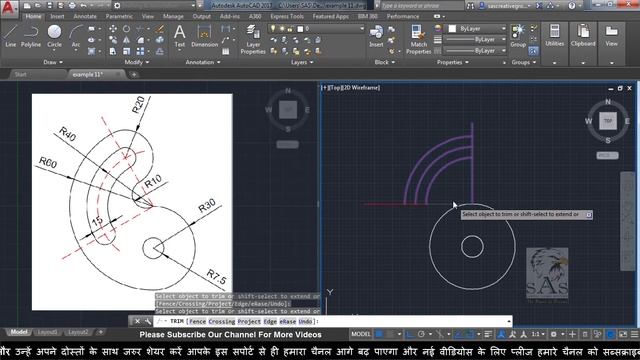Open the Circle tool dropdown arrow
The width and height of the screenshot is (640, 360).
[54, 51]
